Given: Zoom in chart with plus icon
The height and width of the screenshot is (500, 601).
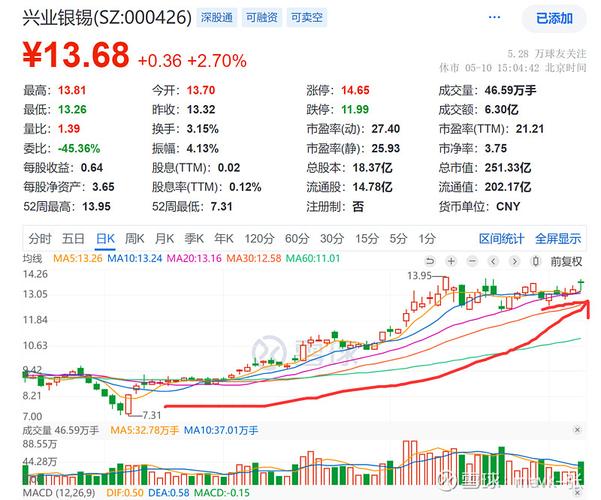Looking at the screenshot, I should click(x=451, y=262).
